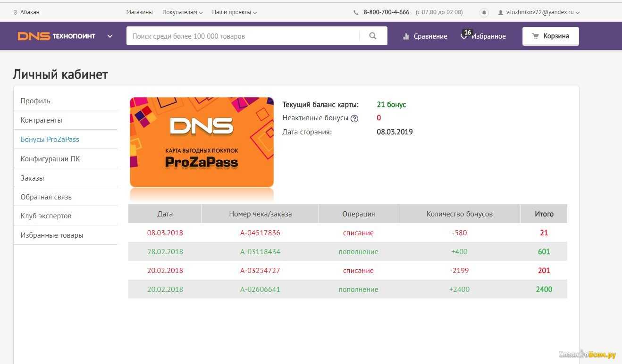The height and width of the screenshot is (364, 622).
Task: Click the Номер чека/заказа column header
Action: (260, 214)
